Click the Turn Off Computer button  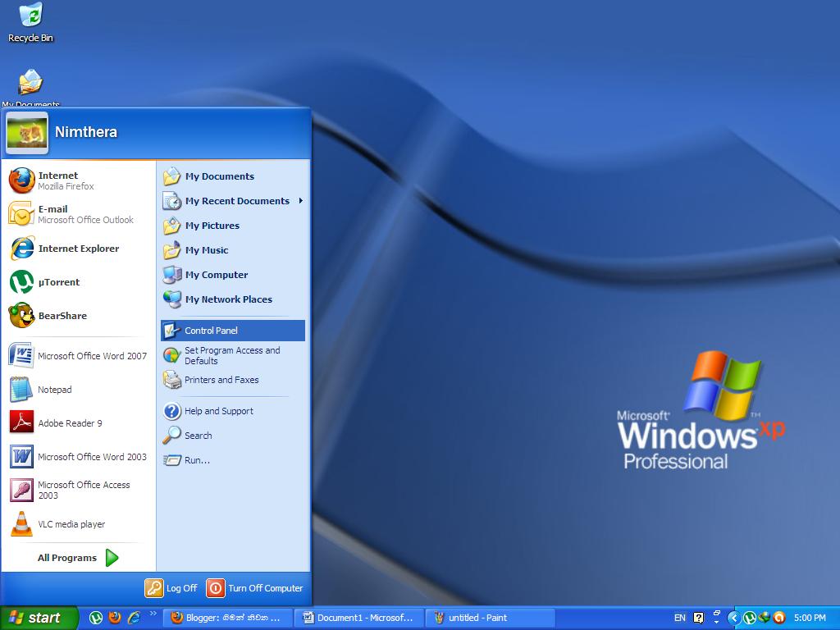[x=255, y=588]
